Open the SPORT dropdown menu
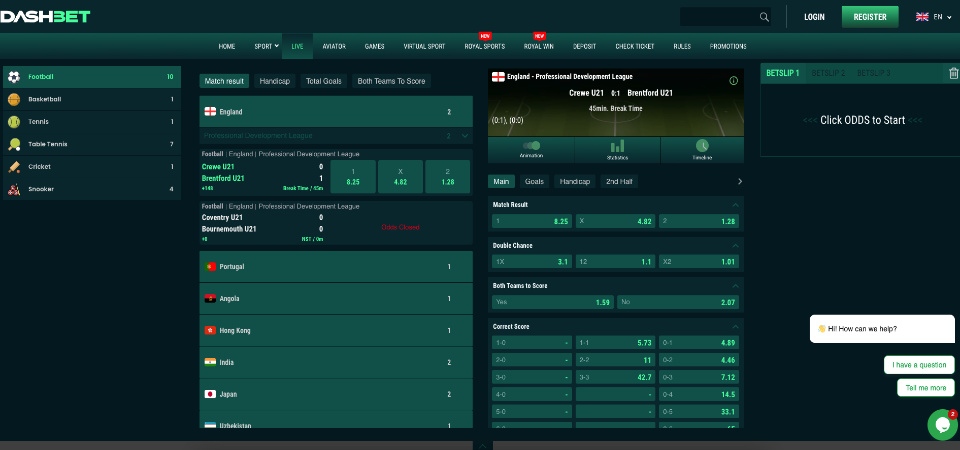 point(266,47)
